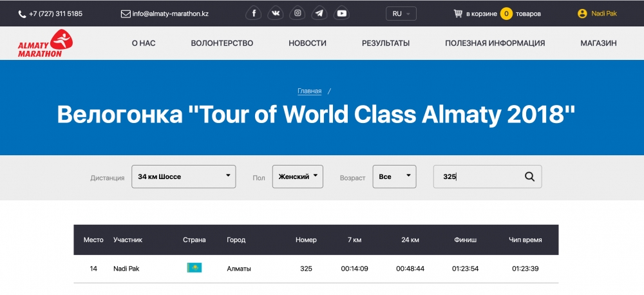644x295 pixels.
Task: Open the Facebook social icon
Action: point(254,14)
